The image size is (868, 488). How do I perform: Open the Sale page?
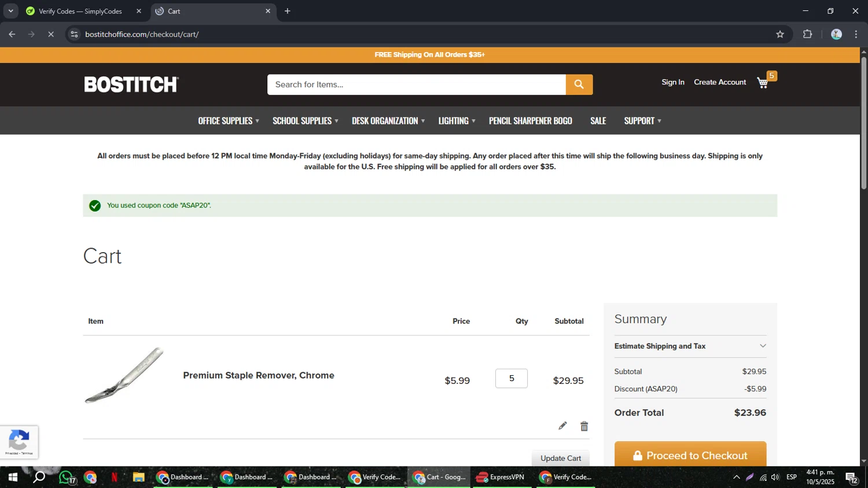click(x=598, y=121)
